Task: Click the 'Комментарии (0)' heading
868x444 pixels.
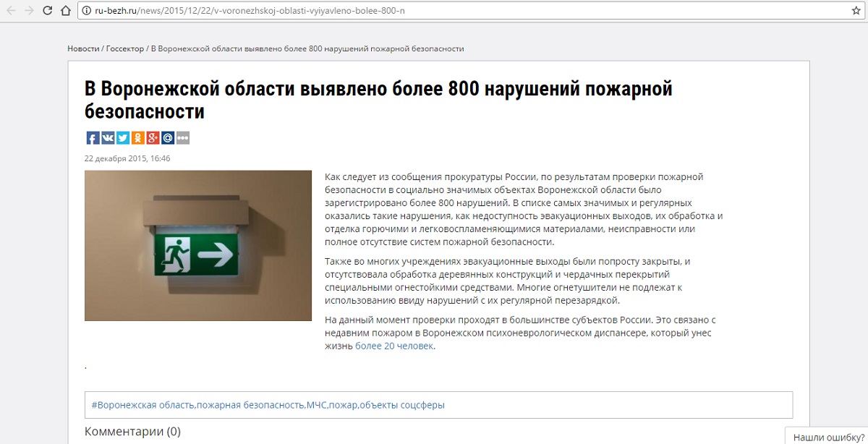Action: coord(132,432)
